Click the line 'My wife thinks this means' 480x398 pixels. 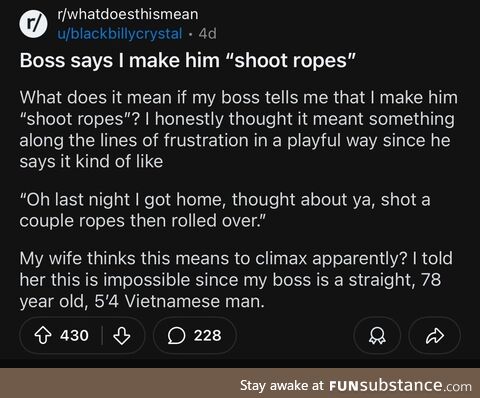pos(236,259)
